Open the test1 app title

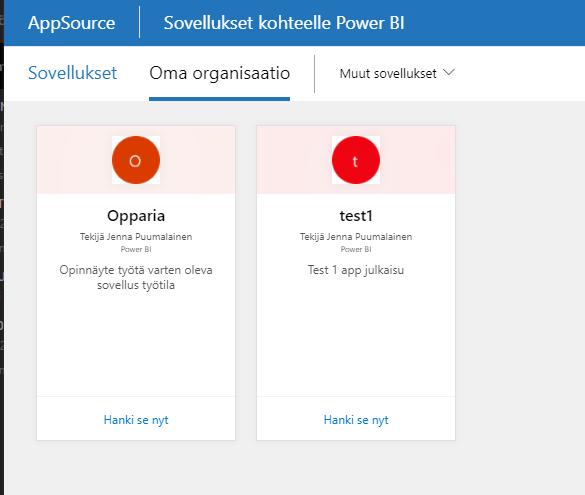356,216
